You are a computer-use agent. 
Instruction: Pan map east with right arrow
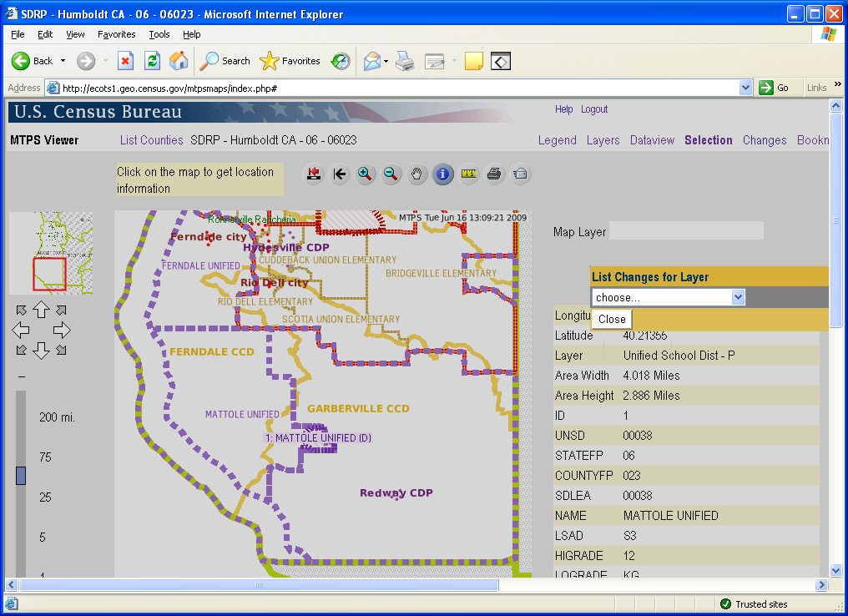pos(61,330)
